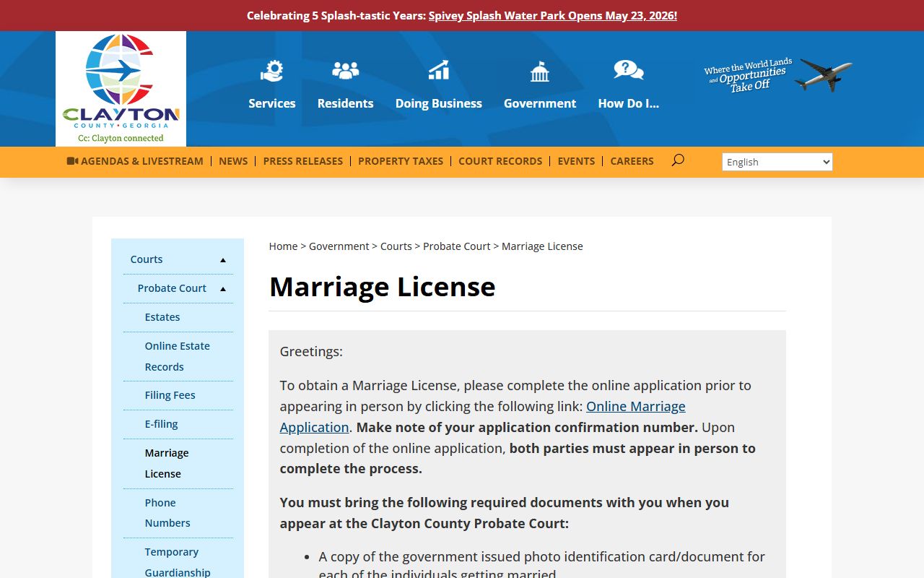The width and height of the screenshot is (924, 578).
Task: Open Temporary Guardianship in the sidebar
Action: point(178,562)
